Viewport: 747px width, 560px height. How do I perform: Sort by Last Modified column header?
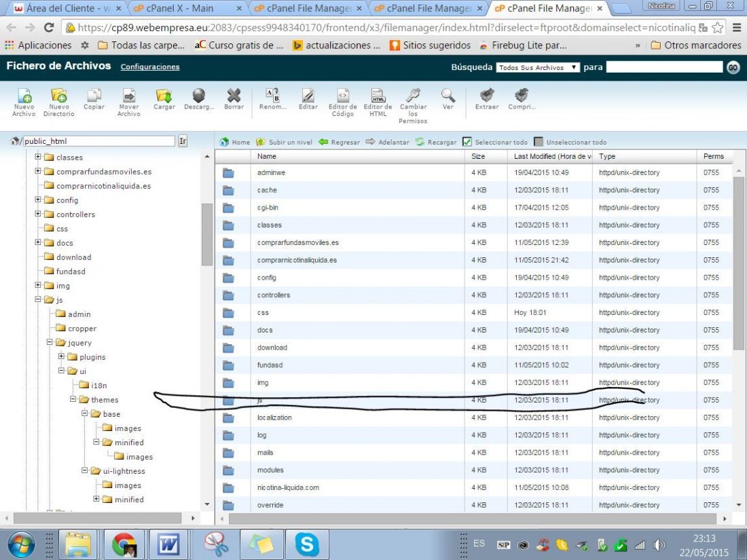[550, 156]
